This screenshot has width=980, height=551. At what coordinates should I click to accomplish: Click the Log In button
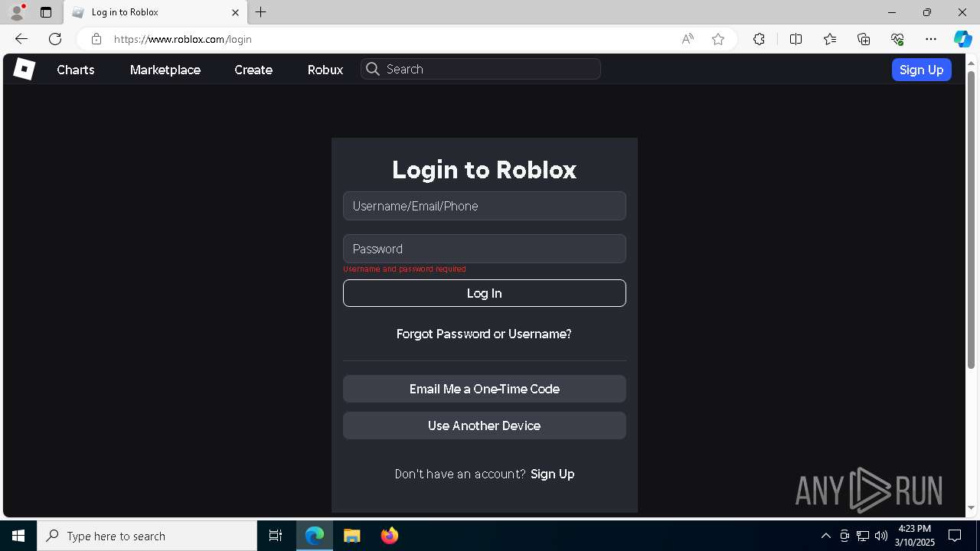485,293
